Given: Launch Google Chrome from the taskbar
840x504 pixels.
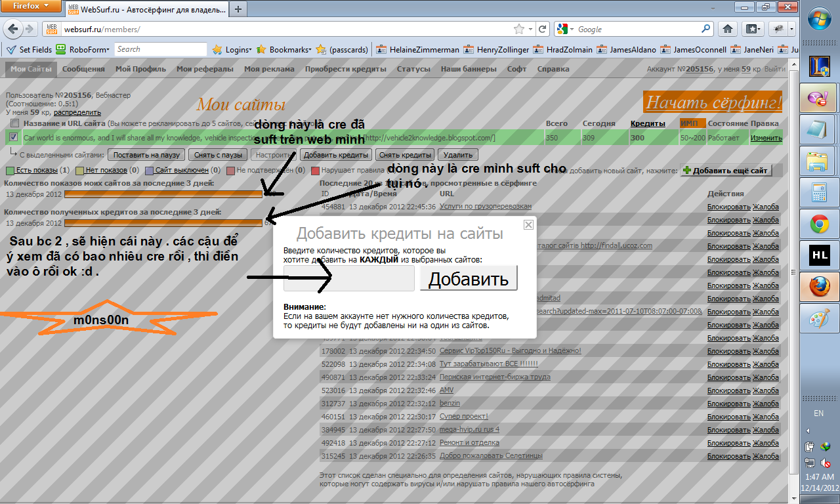Looking at the screenshot, I should pyautogui.click(x=818, y=224).
